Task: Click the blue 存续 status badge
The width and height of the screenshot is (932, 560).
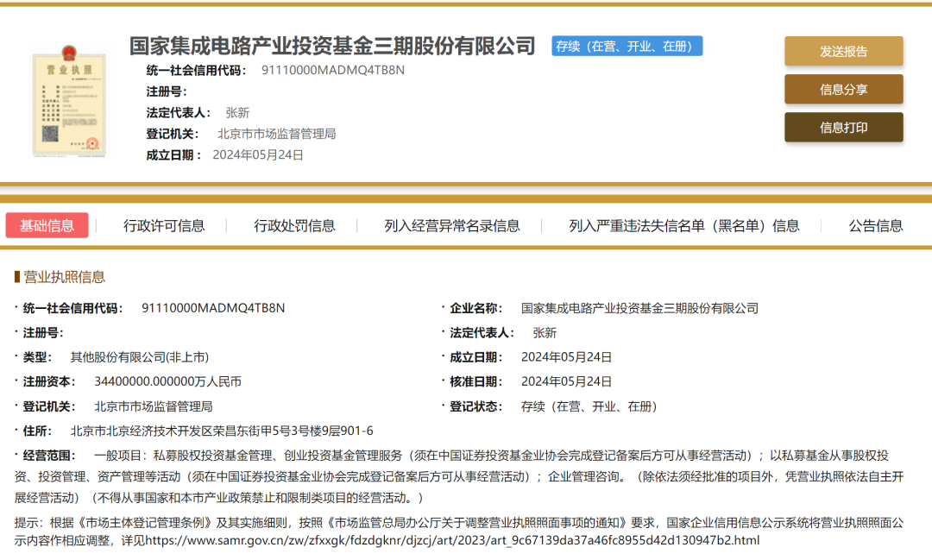Action: pos(627,47)
